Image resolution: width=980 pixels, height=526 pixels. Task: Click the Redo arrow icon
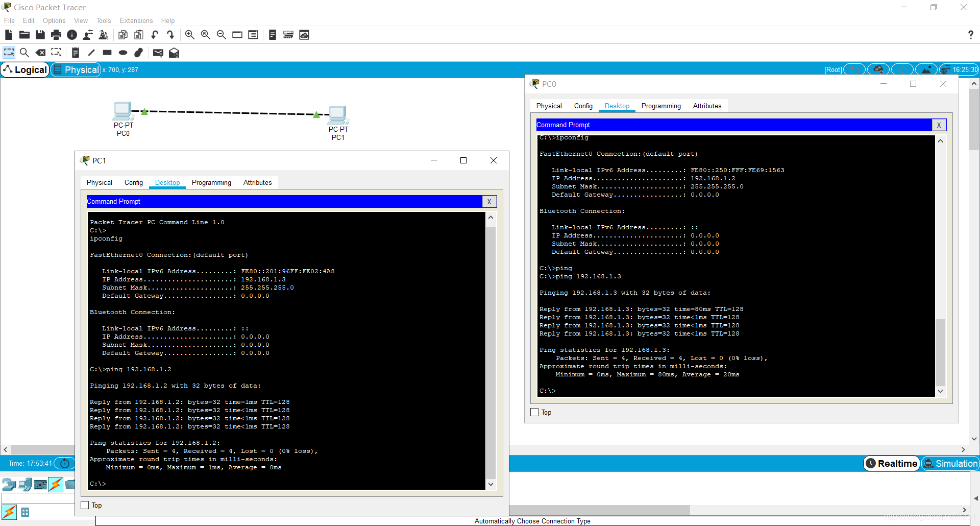pos(170,35)
